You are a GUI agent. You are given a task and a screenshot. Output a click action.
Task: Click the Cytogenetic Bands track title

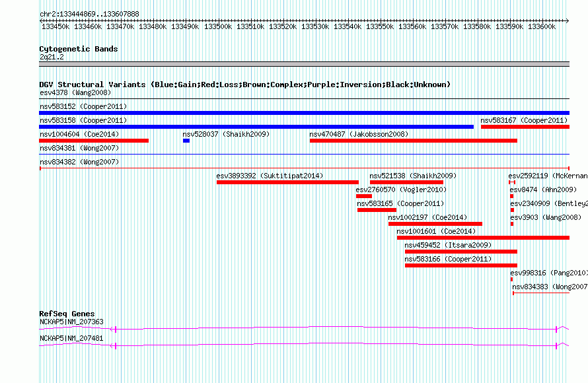79,49
